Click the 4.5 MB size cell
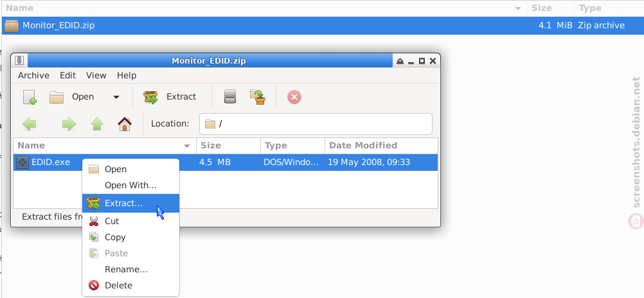The width and height of the screenshot is (644, 298). (215, 162)
